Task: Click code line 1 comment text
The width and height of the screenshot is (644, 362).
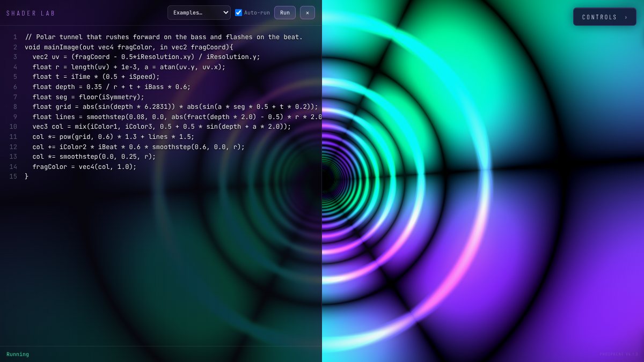Action: coord(164,37)
